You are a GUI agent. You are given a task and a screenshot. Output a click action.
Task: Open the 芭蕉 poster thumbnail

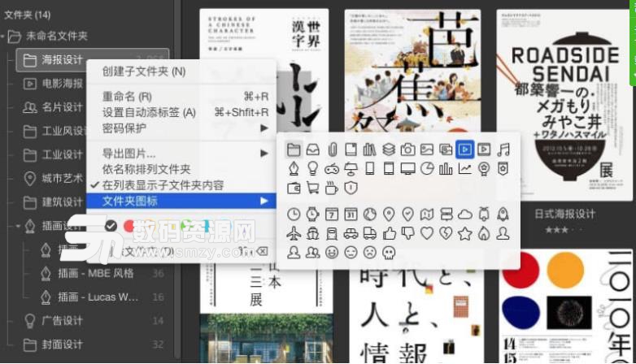pos(412,71)
